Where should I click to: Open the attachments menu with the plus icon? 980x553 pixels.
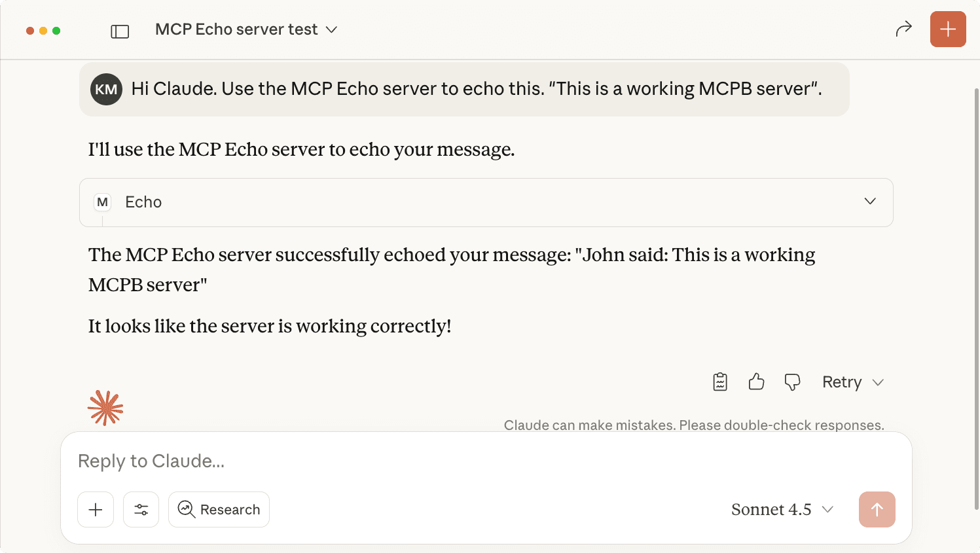tap(95, 509)
